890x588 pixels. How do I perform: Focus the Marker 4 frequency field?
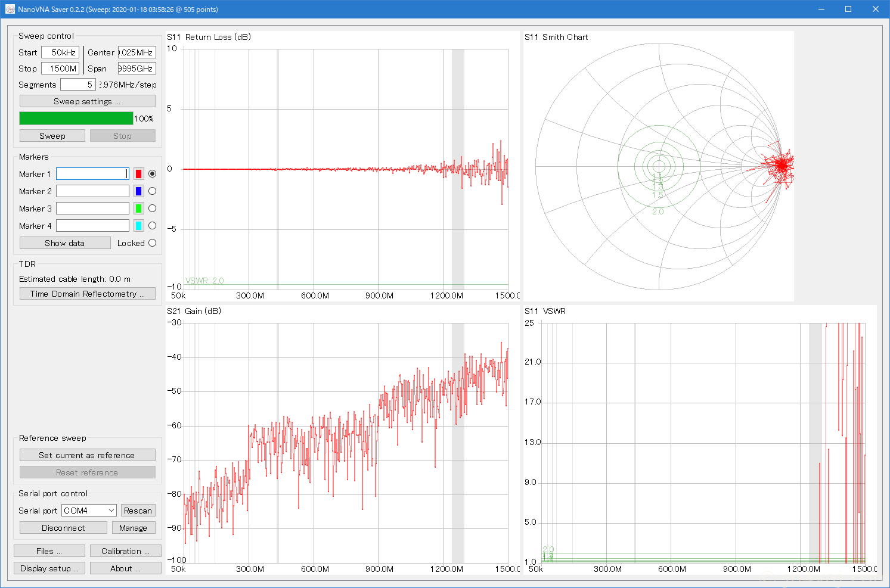pyautogui.click(x=92, y=226)
